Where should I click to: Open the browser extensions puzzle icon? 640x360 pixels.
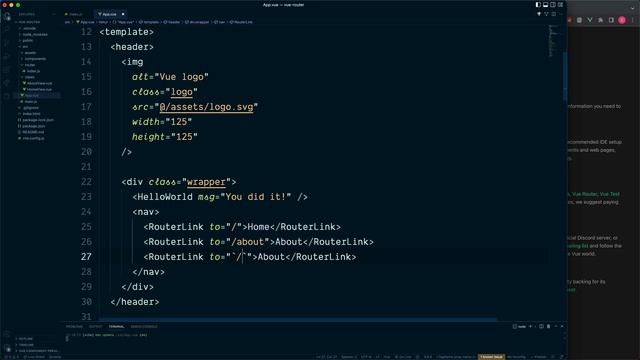[600, 20]
